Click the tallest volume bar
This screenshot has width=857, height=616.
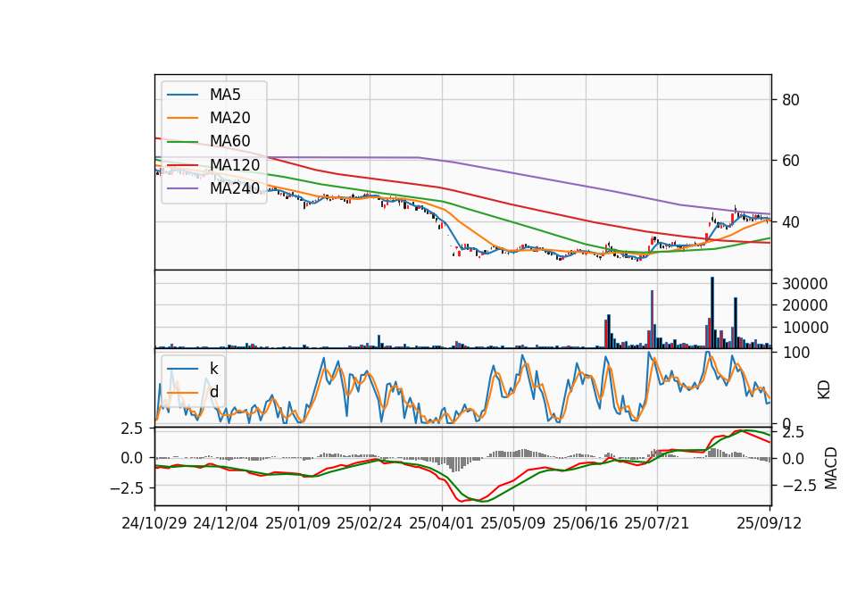pyautogui.click(x=712, y=312)
